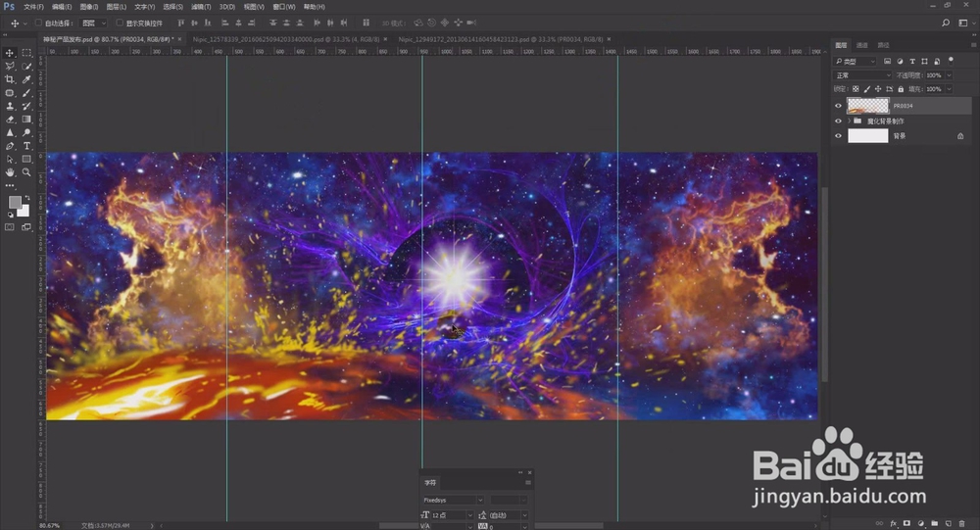Viewport: 980px width, 530px height.
Task: Select the 字符 tab in floating panel
Action: (x=430, y=483)
